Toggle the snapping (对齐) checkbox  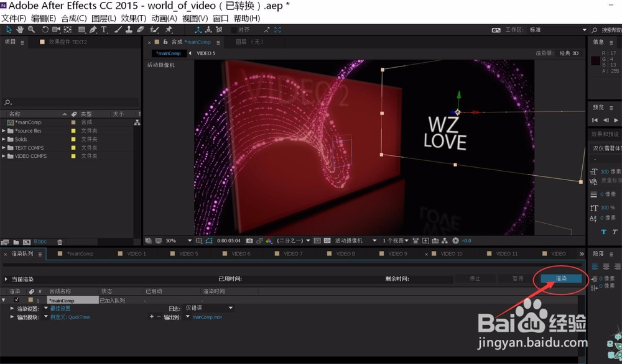(234, 30)
